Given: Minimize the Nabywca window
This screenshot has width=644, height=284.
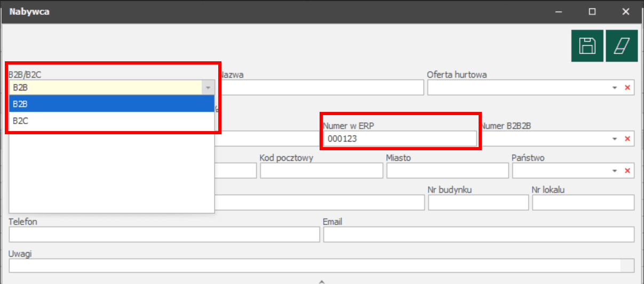Looking at the screenshot, I should (x=558, y=11).
